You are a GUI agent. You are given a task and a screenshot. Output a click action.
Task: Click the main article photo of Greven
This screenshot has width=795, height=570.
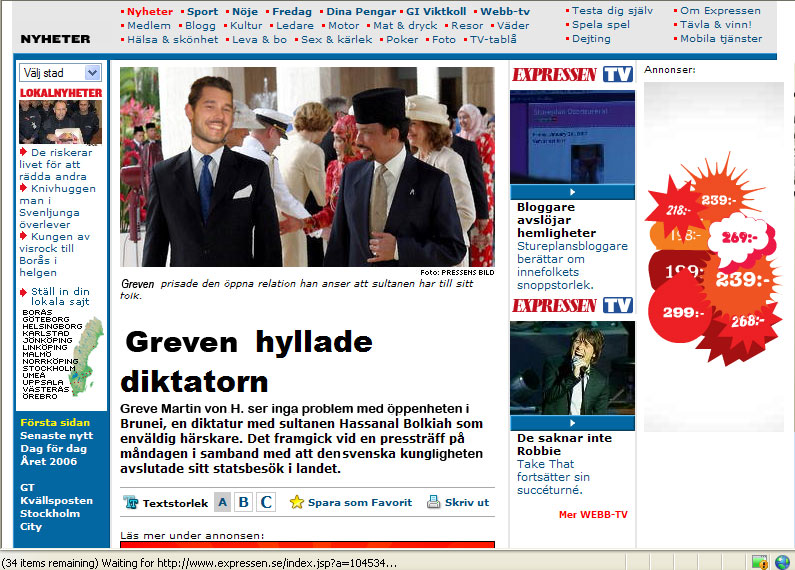tap(307, 167)
